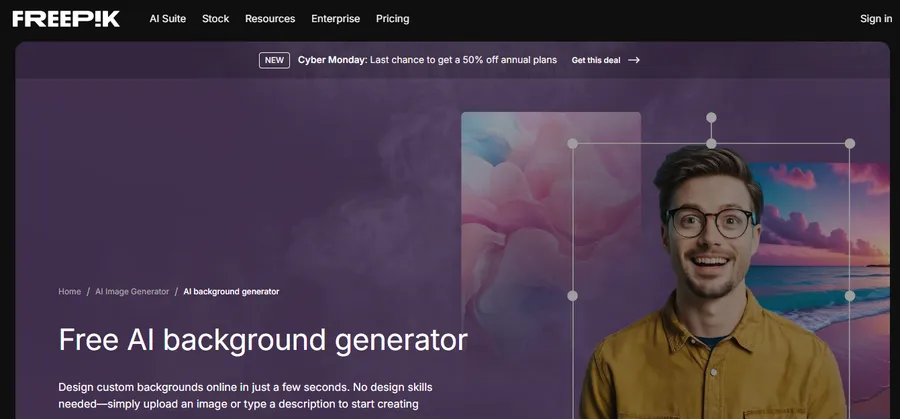The width and height of the screenshot is (900, 419).
Task: Click the NEW badge in the banner
Action: click(x=274, y=60)
